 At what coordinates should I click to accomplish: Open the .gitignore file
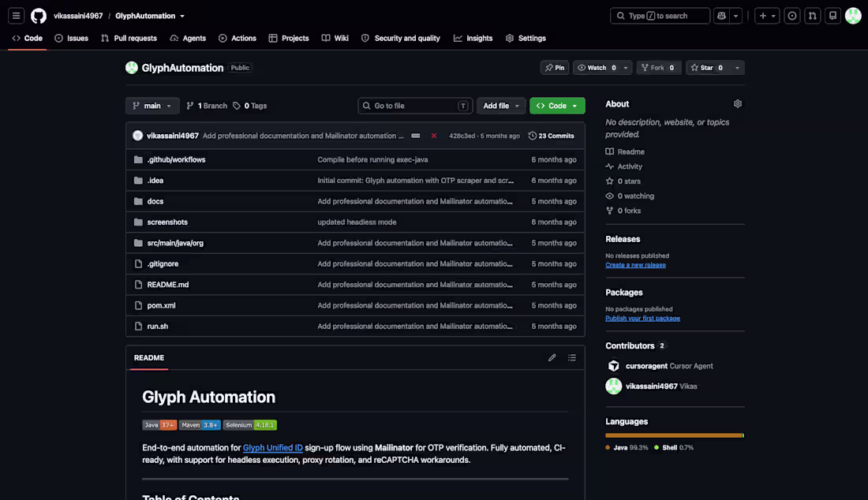pos(163,264)
